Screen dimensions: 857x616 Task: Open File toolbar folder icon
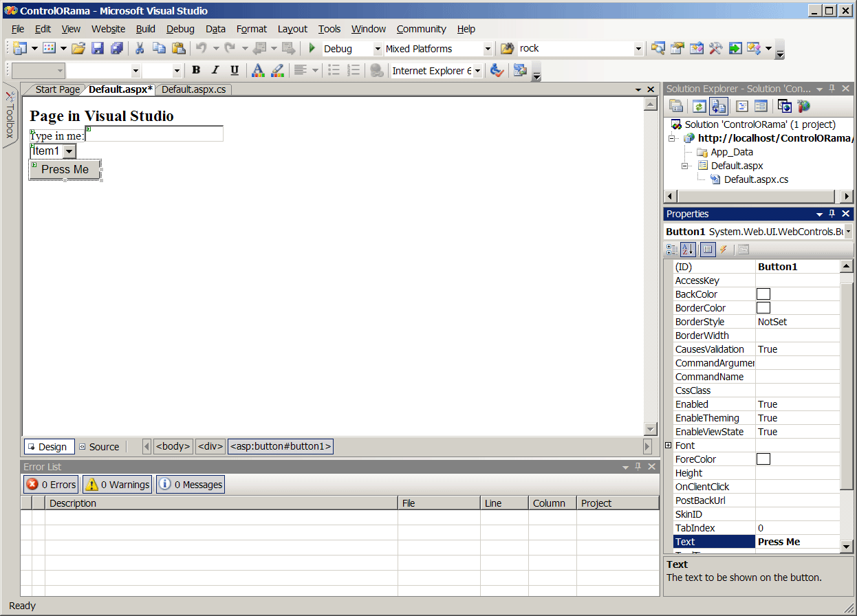tap(78, 48)
